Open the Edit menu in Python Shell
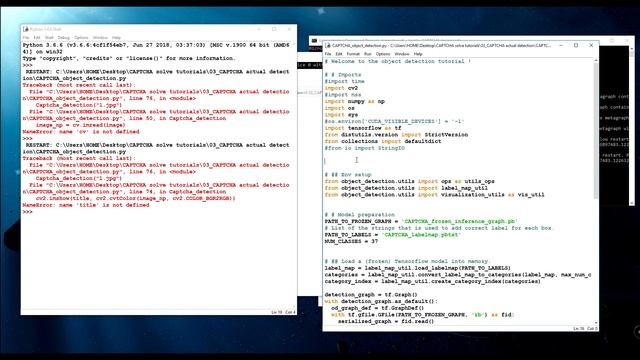The width and height of the screenshot is (640, 360). pos(37,38)
